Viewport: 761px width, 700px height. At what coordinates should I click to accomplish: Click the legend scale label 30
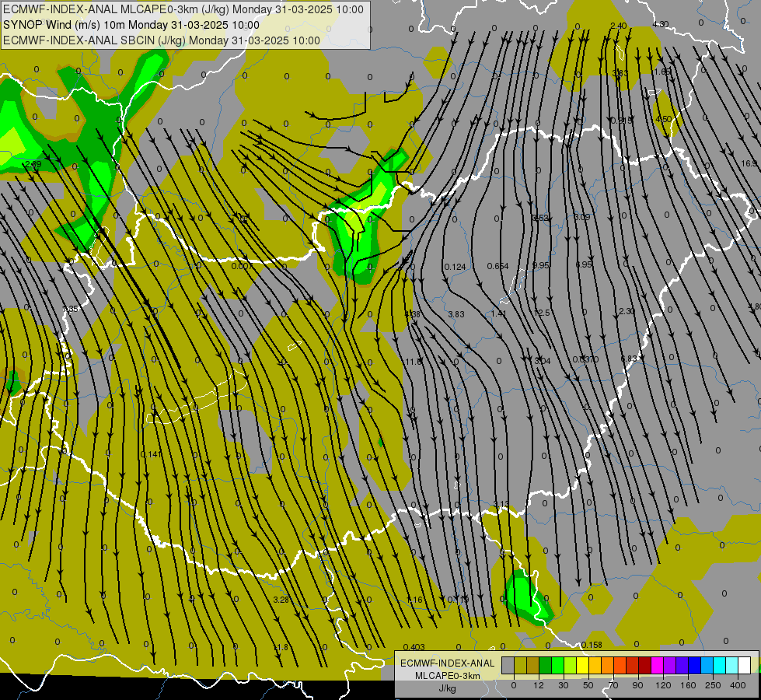click(563, 685)
